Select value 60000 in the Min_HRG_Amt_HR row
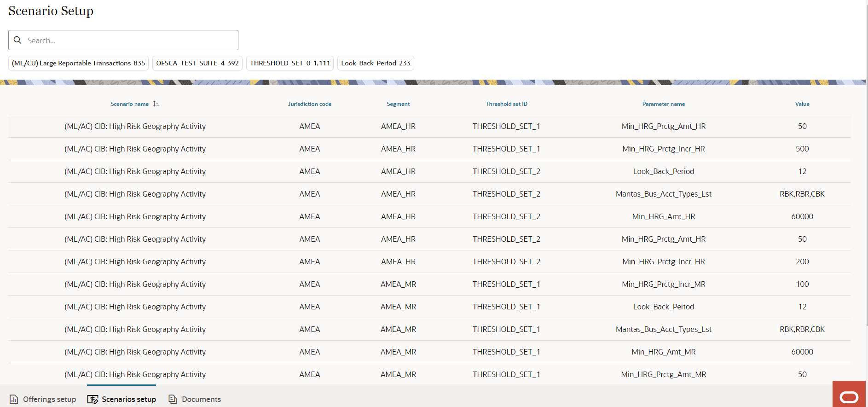868x407 pixels. pos(802,216)
